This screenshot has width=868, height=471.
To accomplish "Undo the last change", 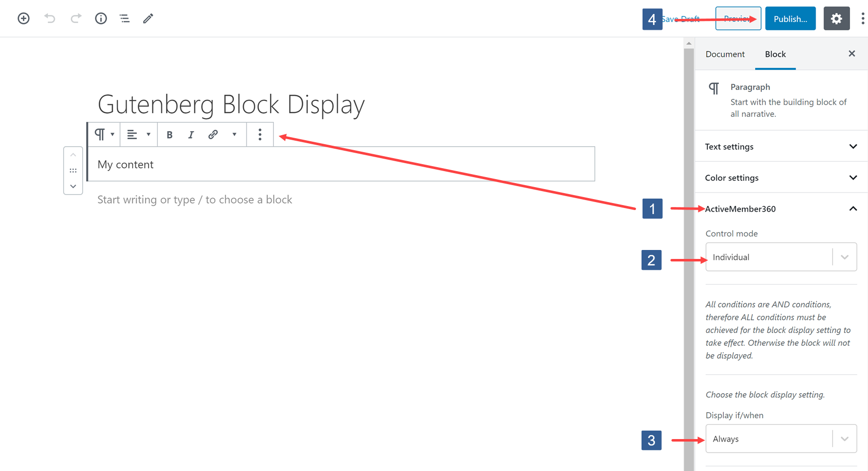I will pos(49,18).
